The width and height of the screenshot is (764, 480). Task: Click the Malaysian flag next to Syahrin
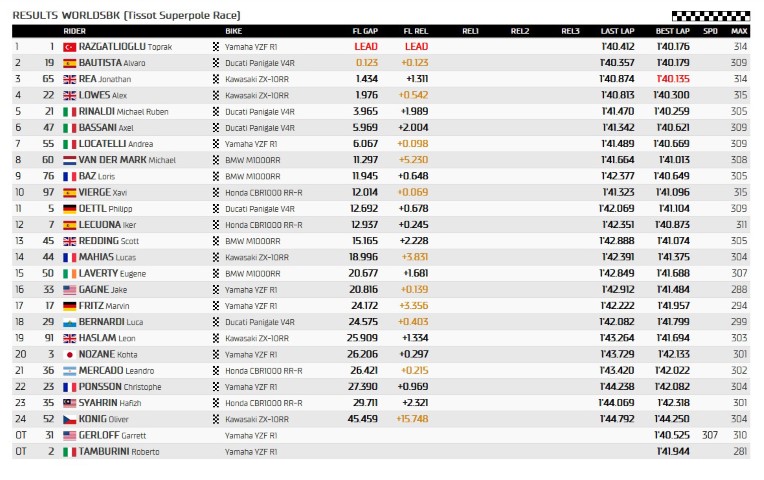[x=69, y=403]
